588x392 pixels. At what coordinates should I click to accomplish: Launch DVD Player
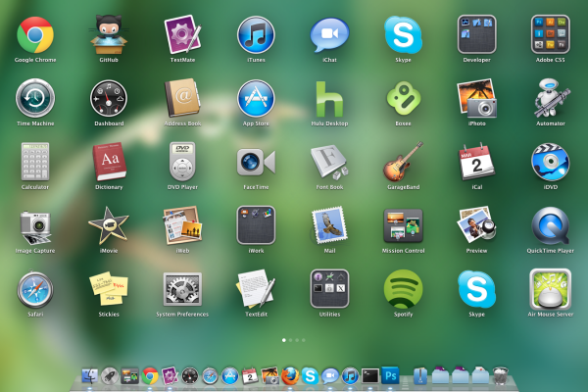[182, 162]
